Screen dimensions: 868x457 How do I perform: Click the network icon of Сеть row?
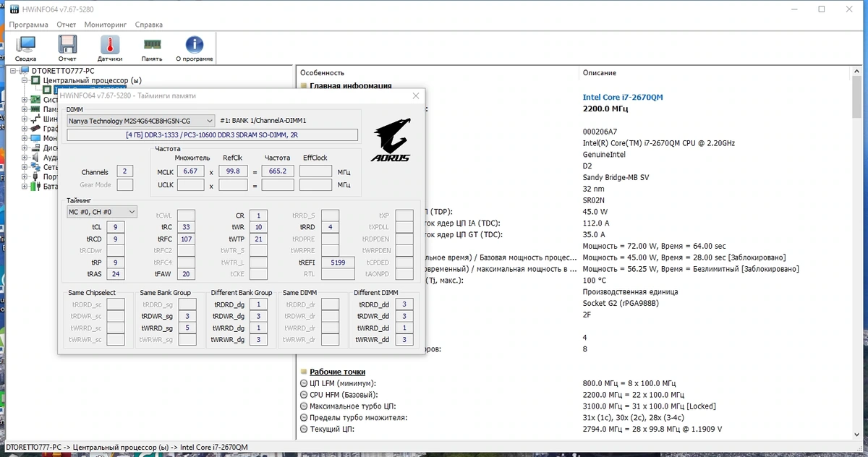[x=37, y=166]
